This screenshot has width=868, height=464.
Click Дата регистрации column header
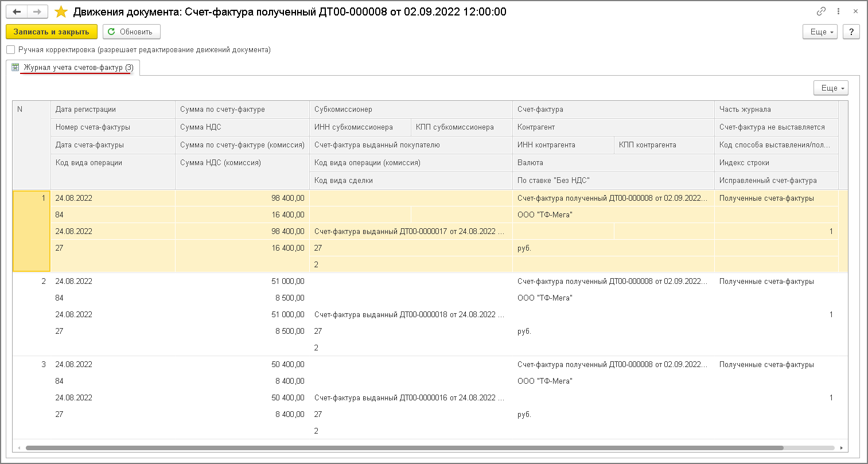click(x=113, y=110)
